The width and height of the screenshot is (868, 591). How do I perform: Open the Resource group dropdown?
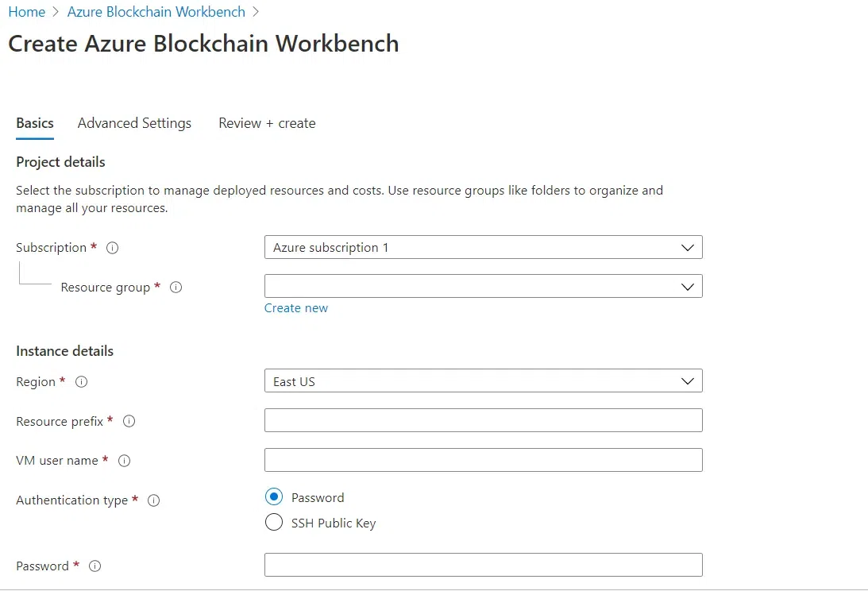click(x=484, y=286)
